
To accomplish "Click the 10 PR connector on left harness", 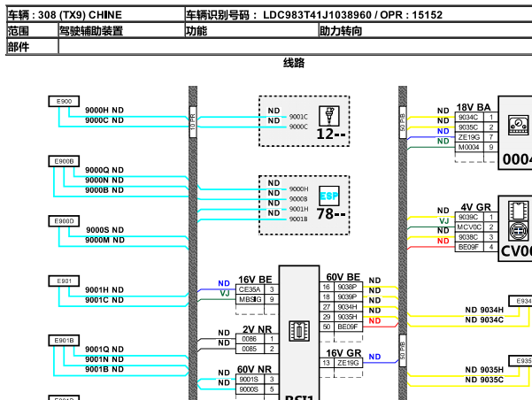I will (x=193, y=122).
